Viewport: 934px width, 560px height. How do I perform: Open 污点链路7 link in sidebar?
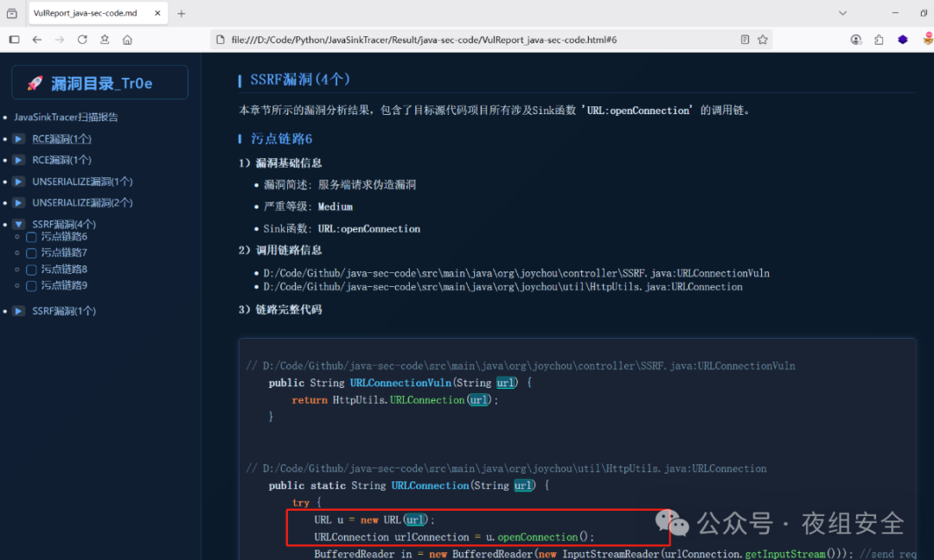click(64, 252)
